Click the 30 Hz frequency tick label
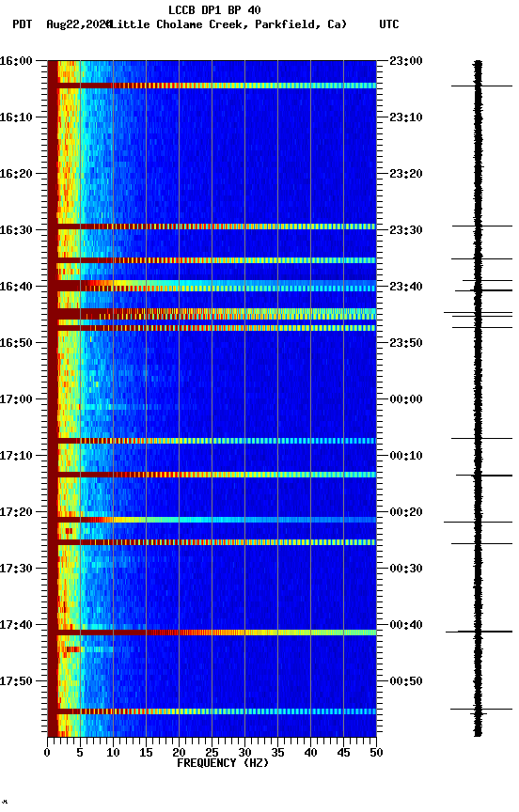Image resolution: width=519 pixels, height=812 pixels. [x=245, y=753]
